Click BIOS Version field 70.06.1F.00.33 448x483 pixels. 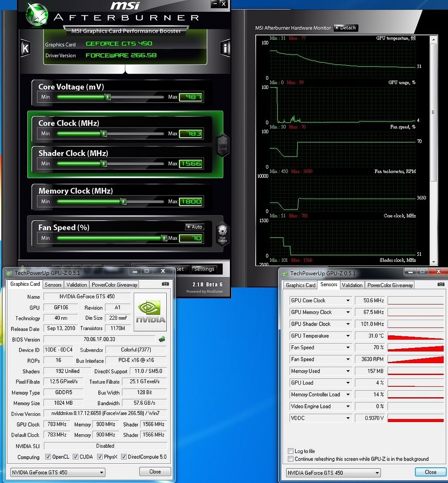point(99,339)
